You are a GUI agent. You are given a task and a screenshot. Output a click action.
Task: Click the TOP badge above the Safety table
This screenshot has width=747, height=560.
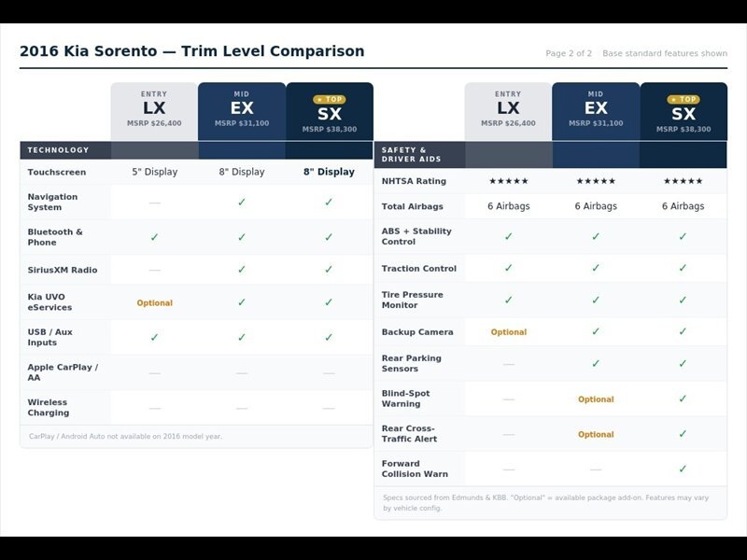click(684, 99)
